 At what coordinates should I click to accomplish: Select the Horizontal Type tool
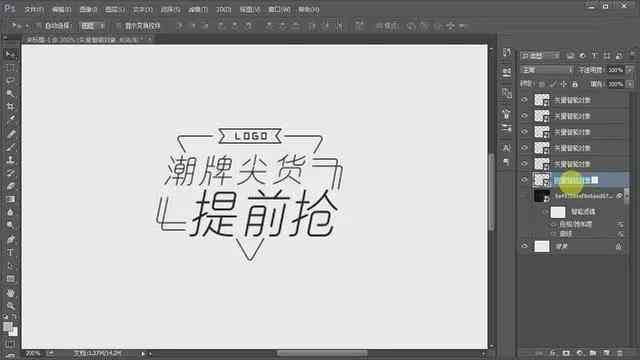tap(10, 253)
